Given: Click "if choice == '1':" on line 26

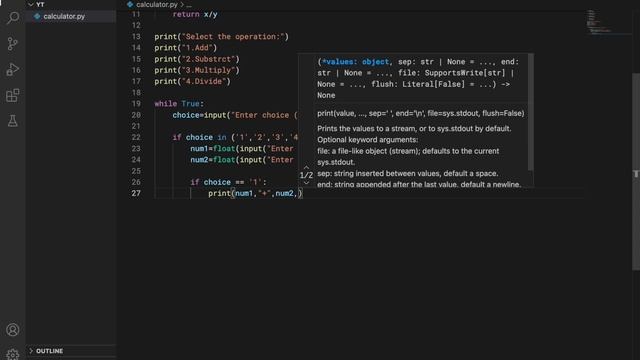Looking at the screenshot, I should point(228,182).
